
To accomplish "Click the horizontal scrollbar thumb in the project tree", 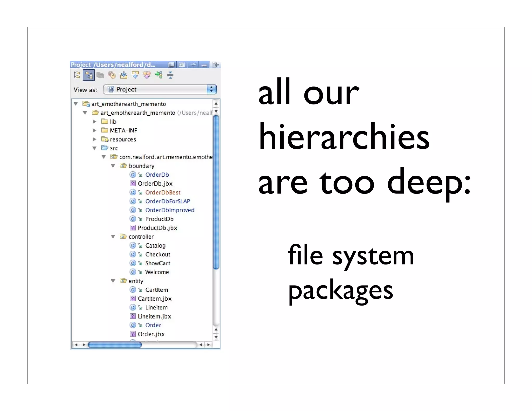I will pyautogui.click(x=115, y=345).
